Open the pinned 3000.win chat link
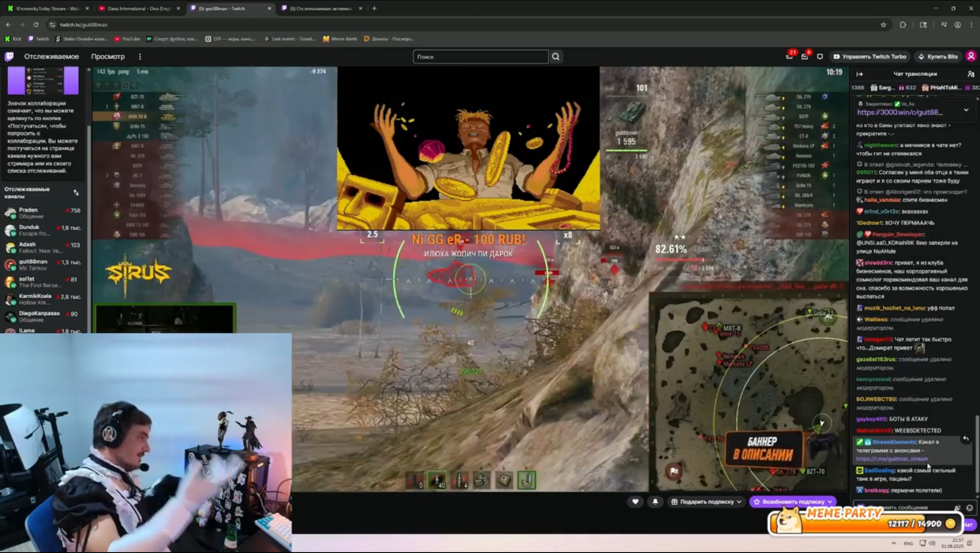980x553 pixels. (x=899, y=112)
